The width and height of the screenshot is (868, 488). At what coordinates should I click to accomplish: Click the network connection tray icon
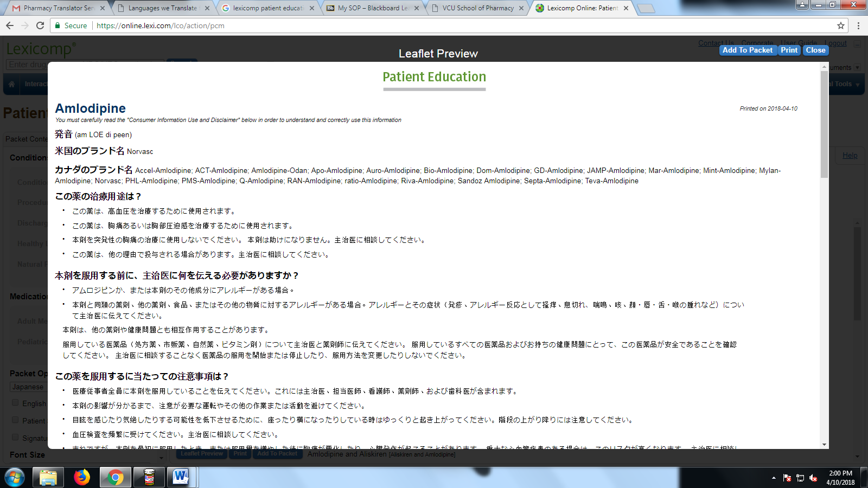pos(800,478)
